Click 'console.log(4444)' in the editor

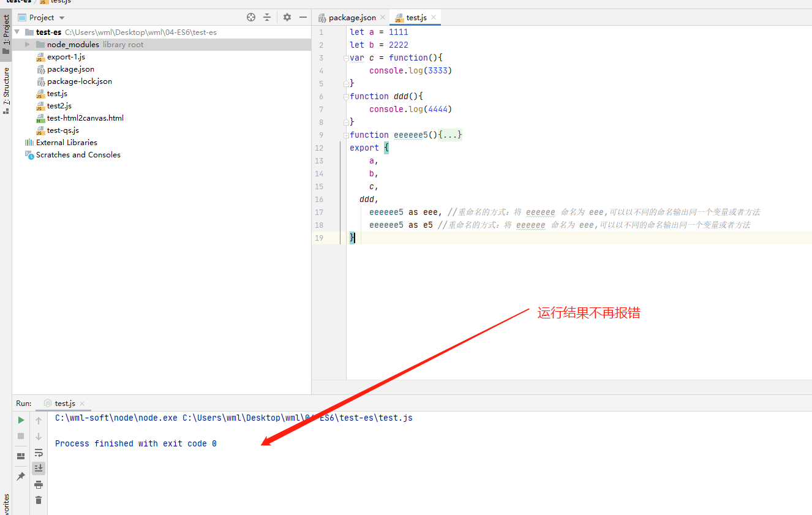point(410,109)
